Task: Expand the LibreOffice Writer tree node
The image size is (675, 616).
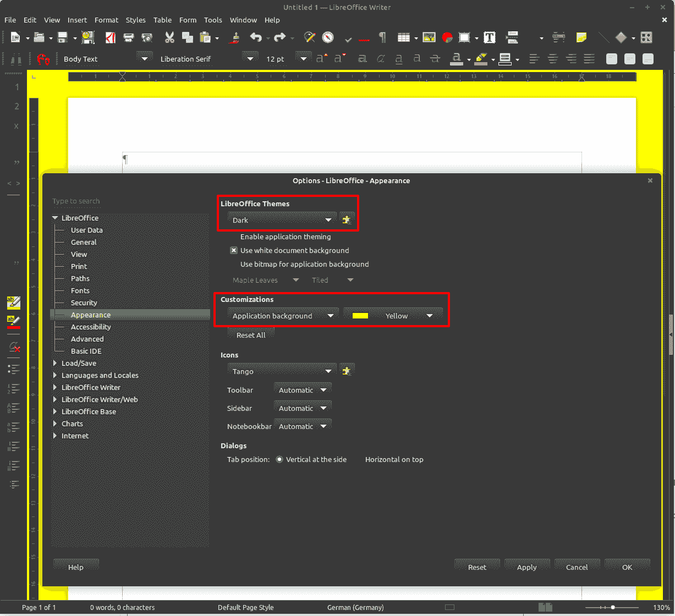Action: [x=56, y=387]
